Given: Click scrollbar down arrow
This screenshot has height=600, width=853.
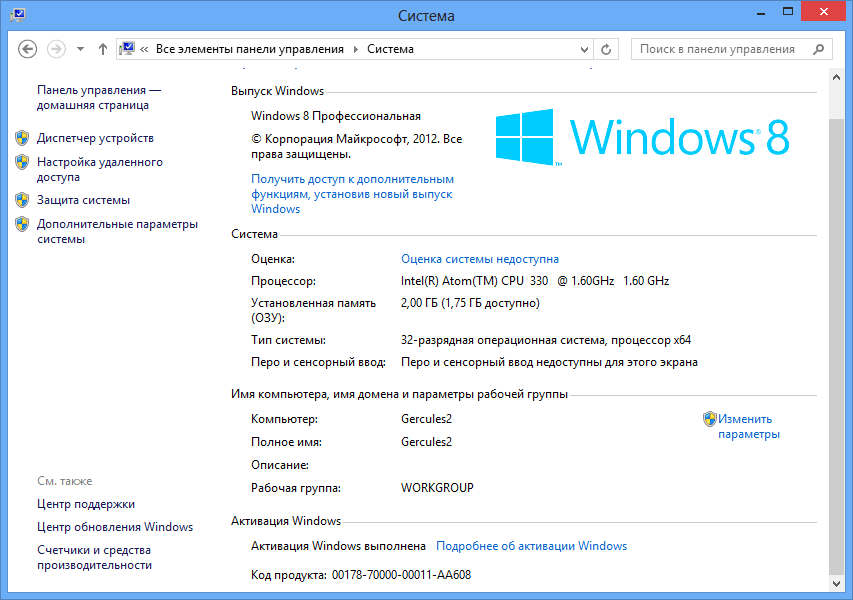Looking at the screenshot, I should tap(837, 583).
